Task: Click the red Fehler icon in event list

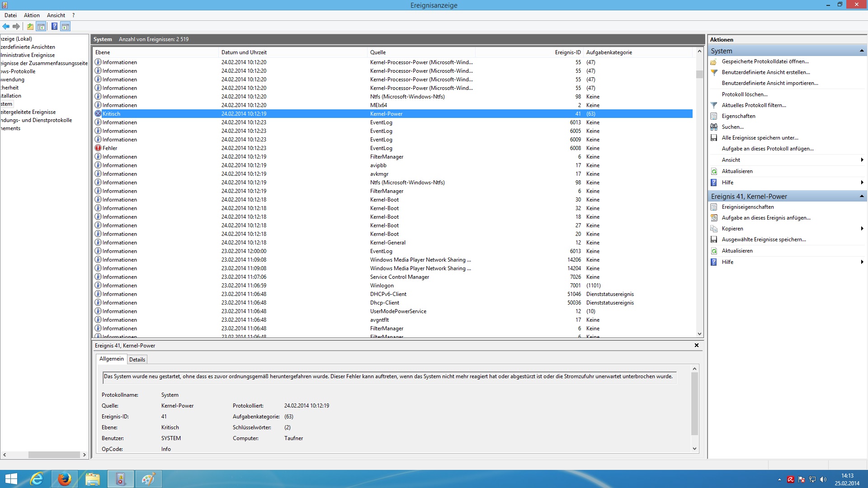Action: click(98, 148)
